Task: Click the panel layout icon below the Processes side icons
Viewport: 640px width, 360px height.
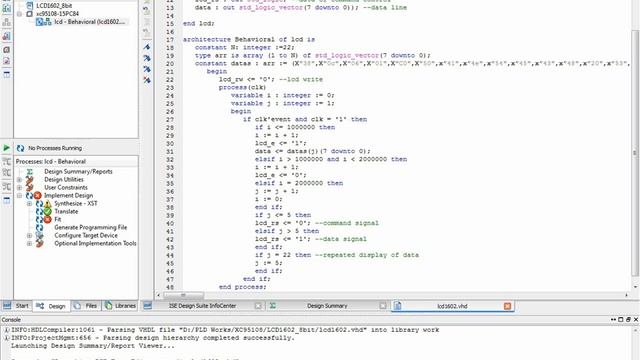Action: pos(7,200)
